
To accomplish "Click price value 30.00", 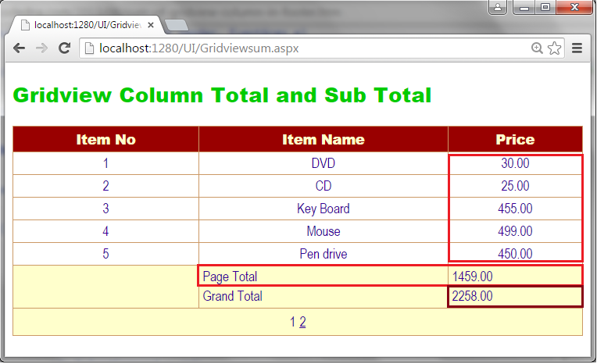I will 515,163.
